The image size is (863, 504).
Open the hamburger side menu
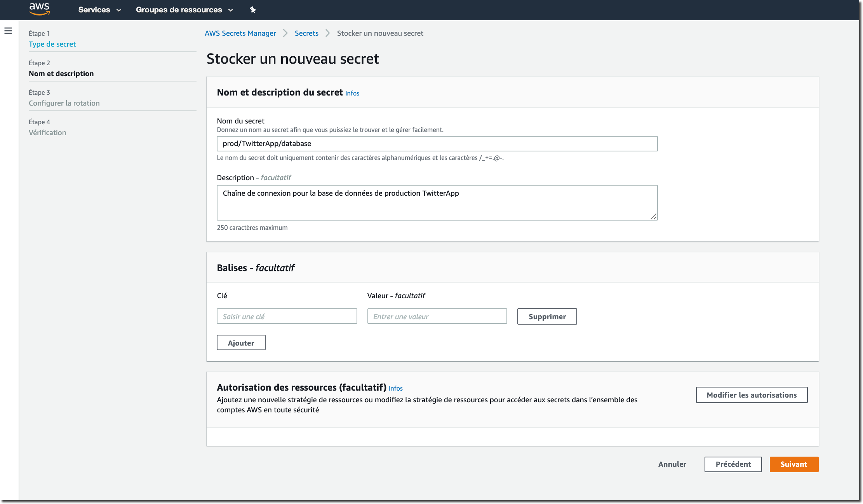pyautogui.click(x=8, y=31)
